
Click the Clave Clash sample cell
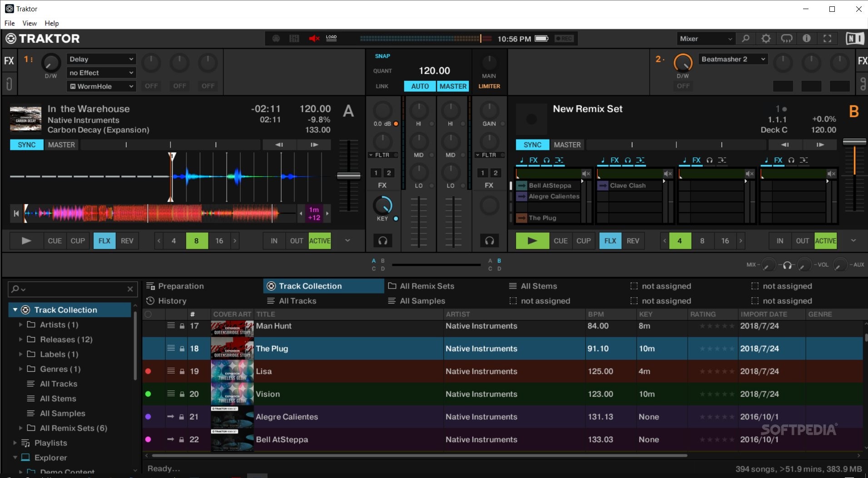point(630,185)
